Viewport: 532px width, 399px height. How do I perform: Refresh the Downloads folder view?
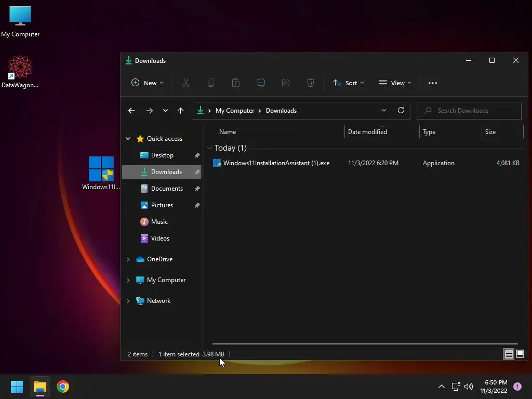(x=401, y=110)
